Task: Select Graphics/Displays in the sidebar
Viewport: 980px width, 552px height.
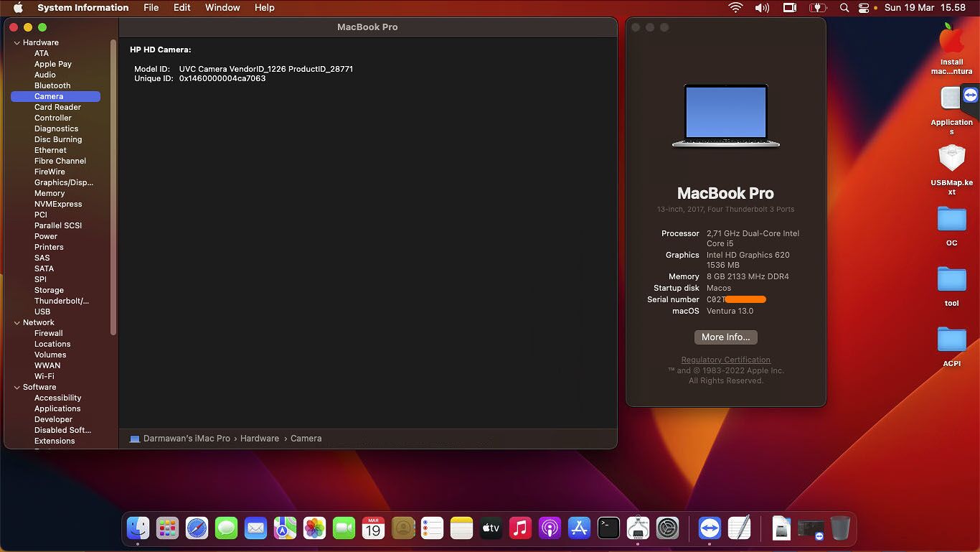Action: coord(64,182)
